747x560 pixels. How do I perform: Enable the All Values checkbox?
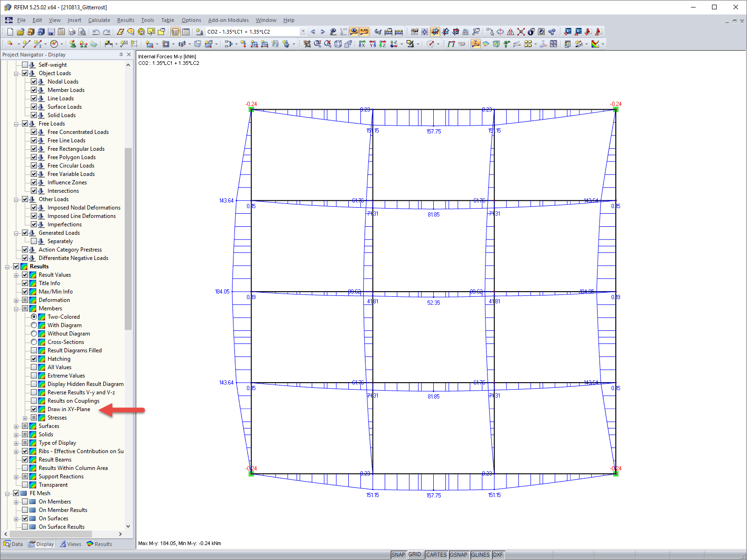pyautogui.click(x=34, y=367)
